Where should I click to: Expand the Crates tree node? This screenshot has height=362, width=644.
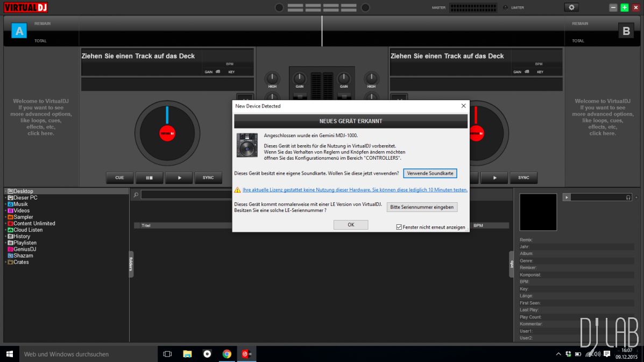pos(6,262)
